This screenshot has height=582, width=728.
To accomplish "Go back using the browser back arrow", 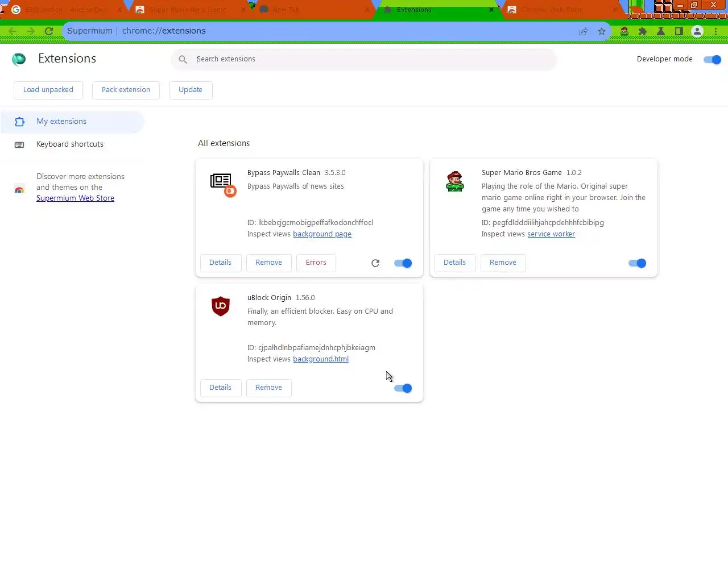I will coord(13,31).
